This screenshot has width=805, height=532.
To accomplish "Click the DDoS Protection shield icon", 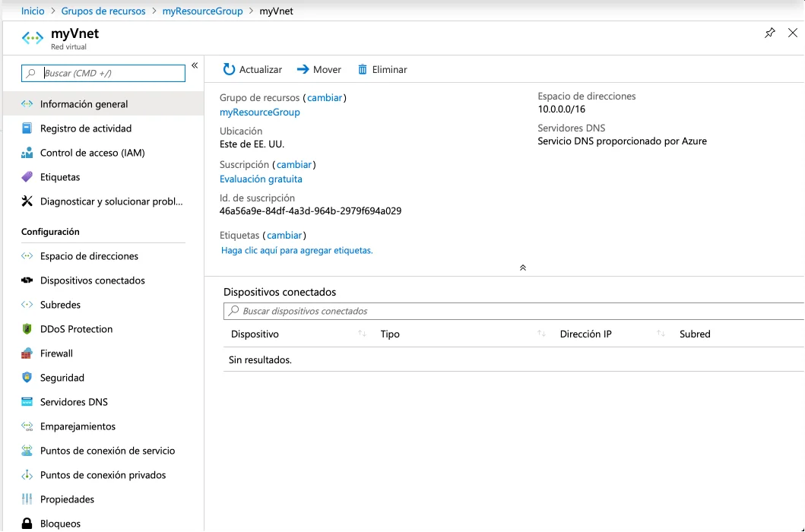I will click(x=27, y=328).
